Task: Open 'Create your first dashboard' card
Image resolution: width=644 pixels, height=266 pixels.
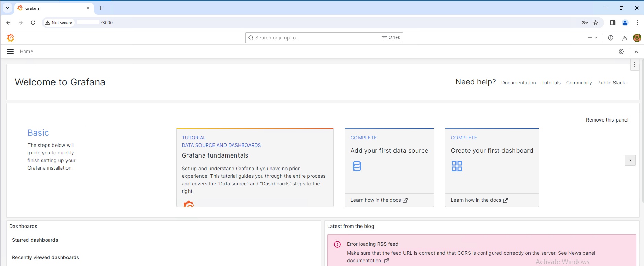Action: pyautogui.click(x=492, y=167)
